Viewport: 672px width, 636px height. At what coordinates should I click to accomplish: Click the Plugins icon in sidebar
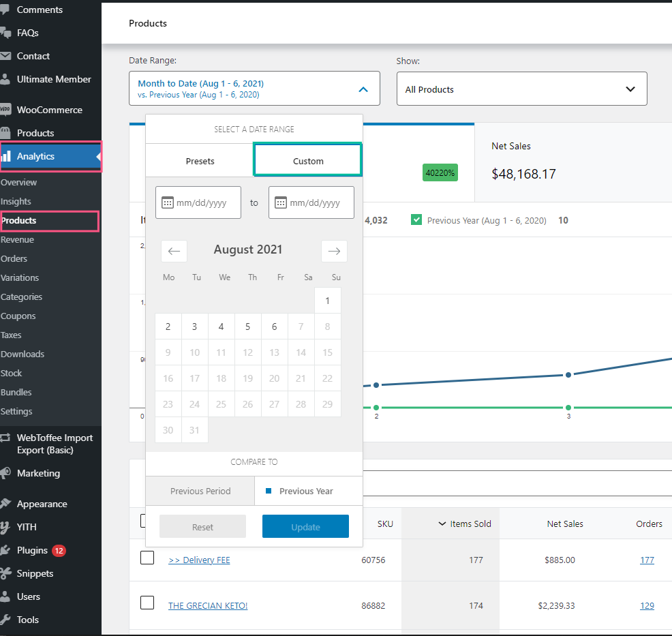5,551
